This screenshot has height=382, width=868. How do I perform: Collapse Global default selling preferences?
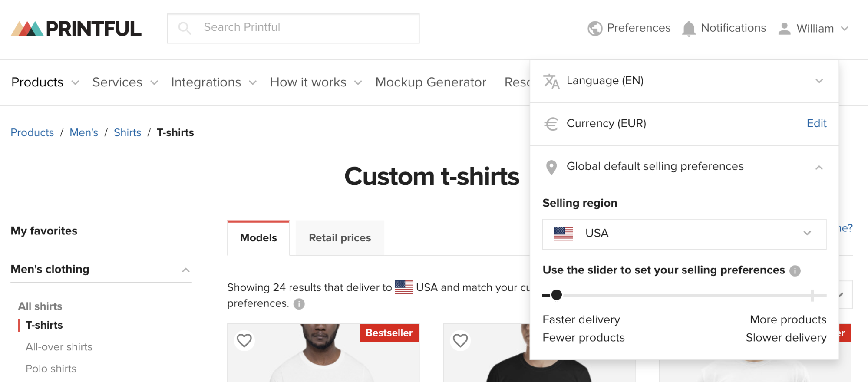(x=684, y=167)
